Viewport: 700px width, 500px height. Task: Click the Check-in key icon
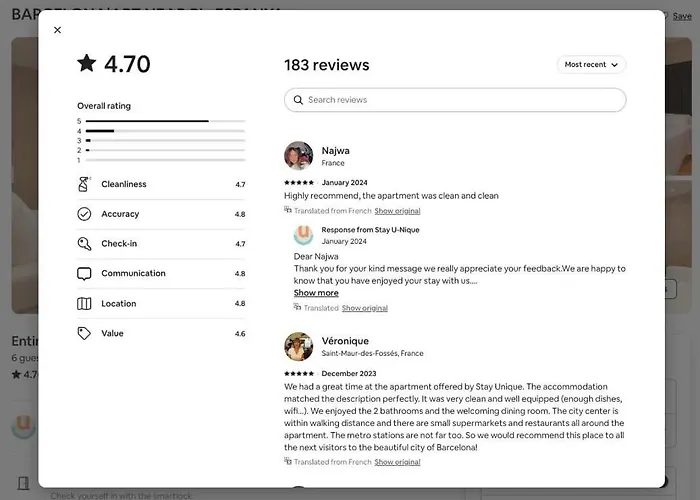[x=84, y=244]
